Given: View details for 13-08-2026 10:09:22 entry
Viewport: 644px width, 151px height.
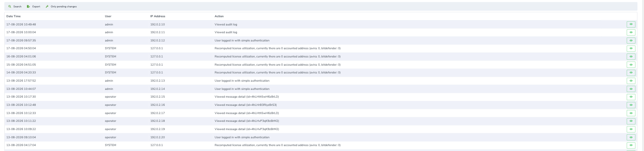Looking at the screenshot, I should (x=631, y=129).
